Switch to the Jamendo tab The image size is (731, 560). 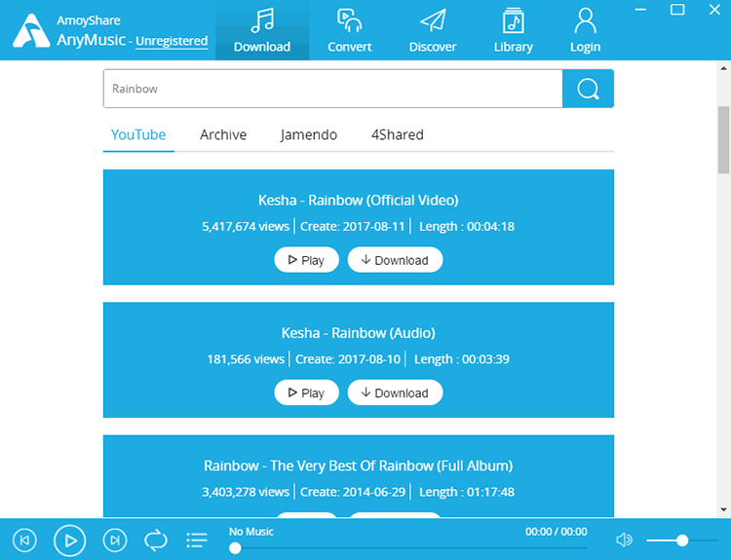(x=309, y=134)
